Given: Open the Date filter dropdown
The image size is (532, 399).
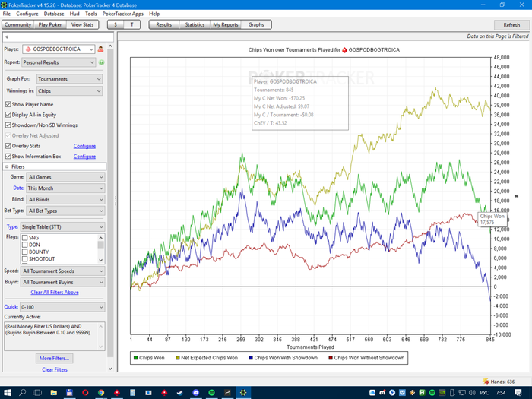Looking at the screenshot, I should pos(65,188).
